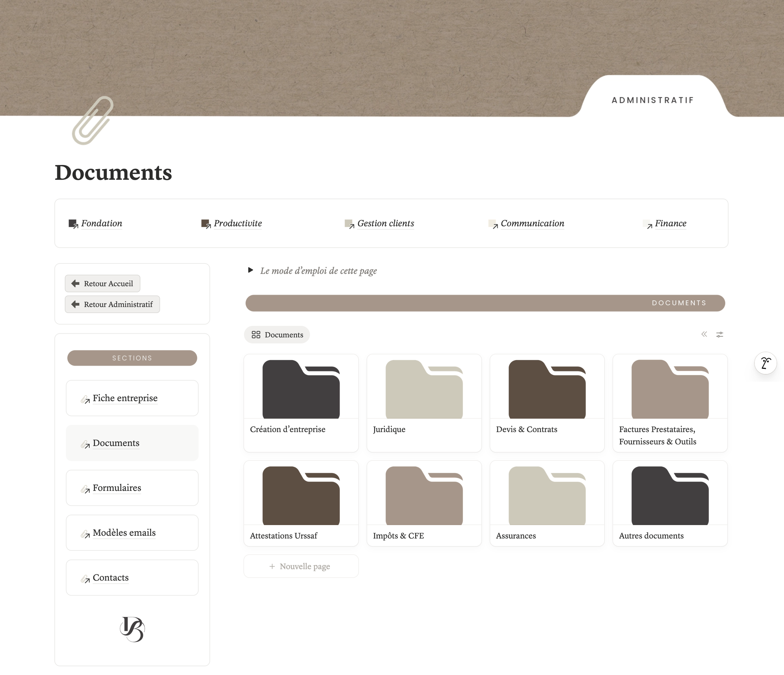
Task: Open the Finance page link
Action: tap(670, 223)
